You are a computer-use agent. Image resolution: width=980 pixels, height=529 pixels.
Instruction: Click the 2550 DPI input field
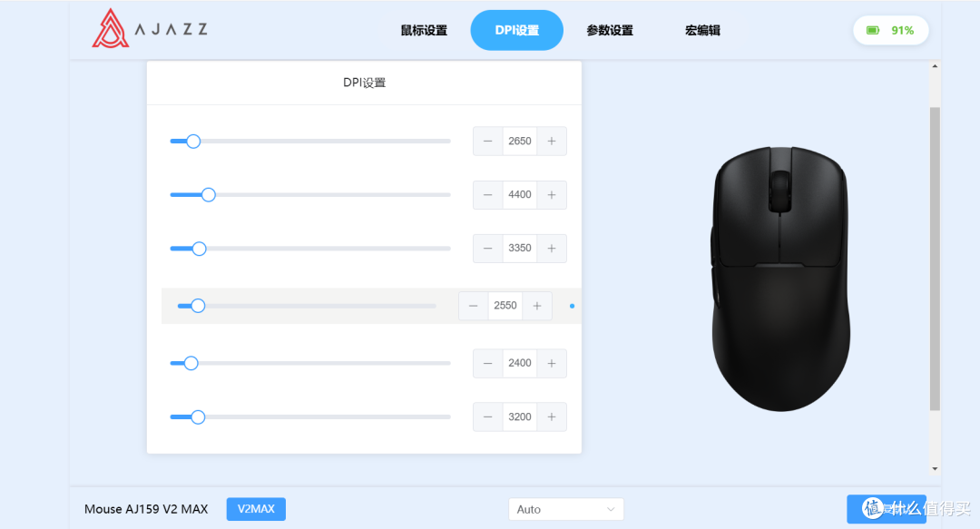(505, 306)
